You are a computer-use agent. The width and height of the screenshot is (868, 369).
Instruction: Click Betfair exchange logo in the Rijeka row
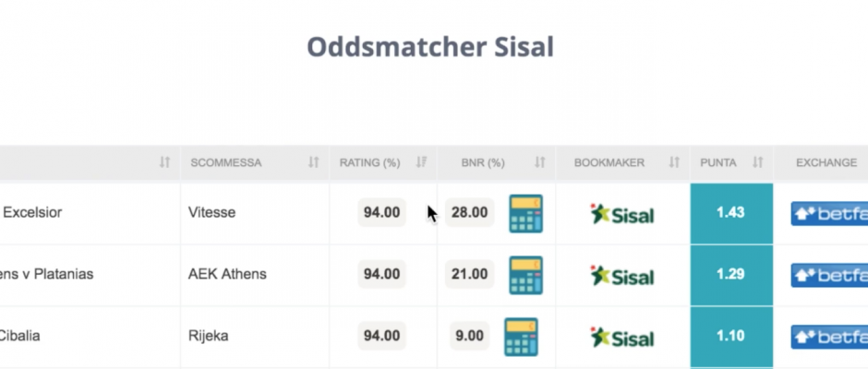(x=829, y=337)
